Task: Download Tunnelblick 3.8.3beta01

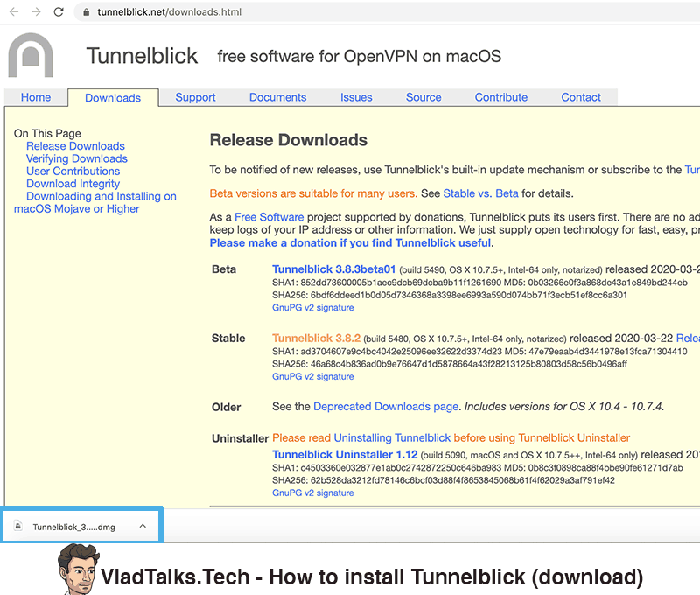Action: [334, 269]
